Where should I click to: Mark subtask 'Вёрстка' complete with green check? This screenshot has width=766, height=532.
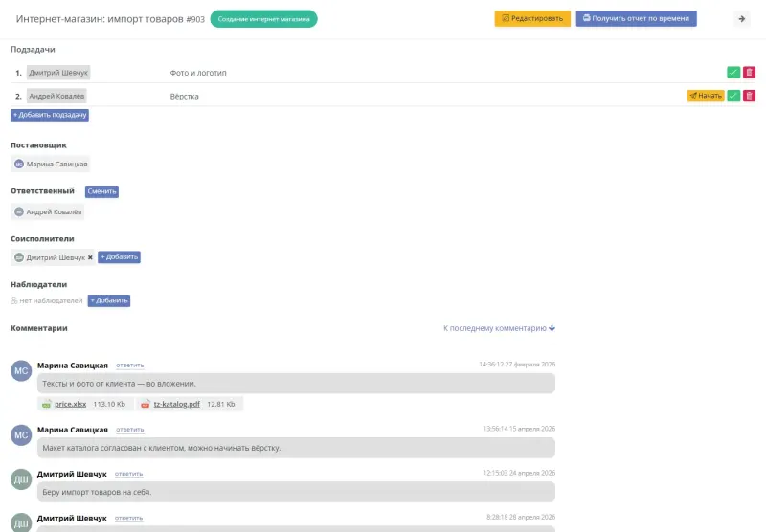[x=733, y=96]
